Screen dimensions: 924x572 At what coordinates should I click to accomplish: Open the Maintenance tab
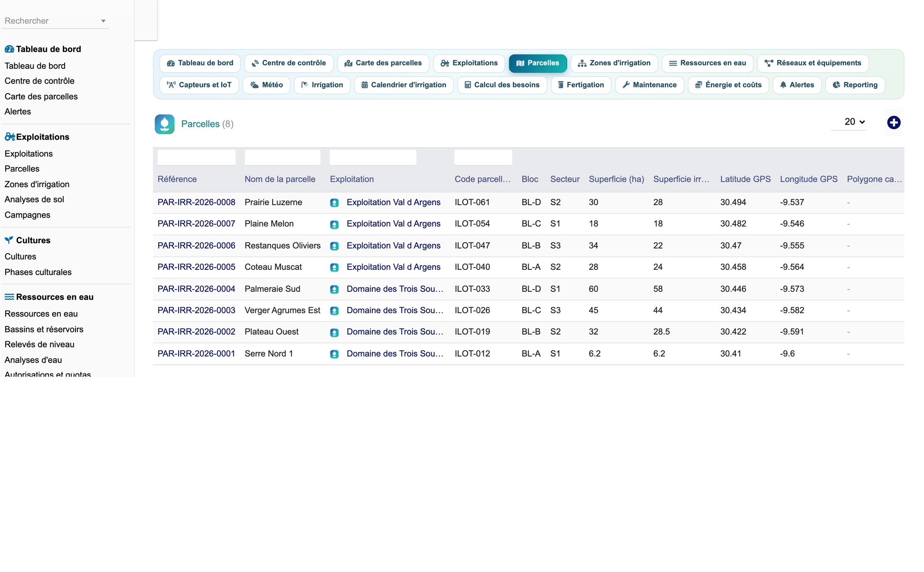[x=649, y=85]
